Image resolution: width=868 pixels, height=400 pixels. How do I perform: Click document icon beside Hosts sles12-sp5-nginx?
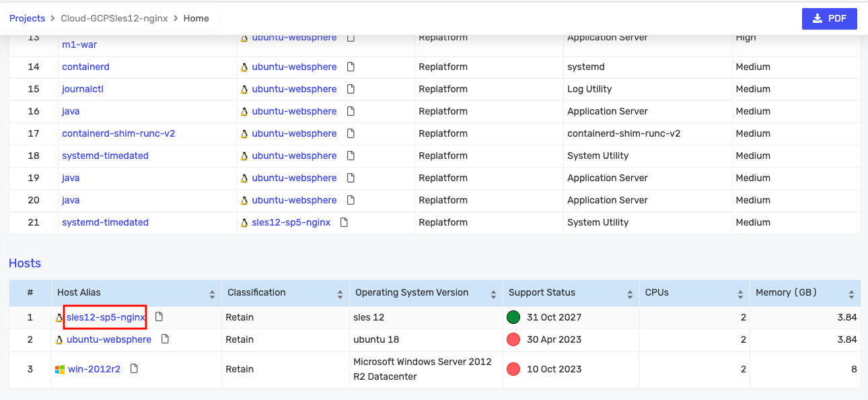pos(159,316)
